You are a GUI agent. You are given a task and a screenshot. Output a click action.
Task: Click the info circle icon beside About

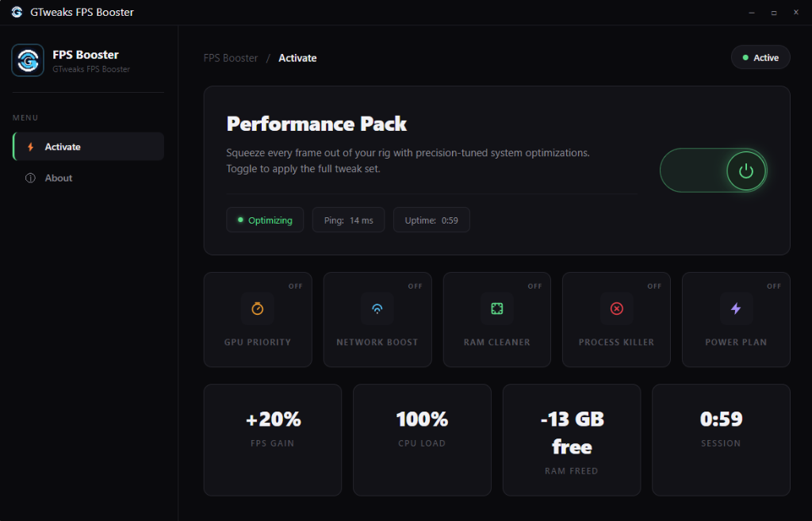[x=31, y=178]
